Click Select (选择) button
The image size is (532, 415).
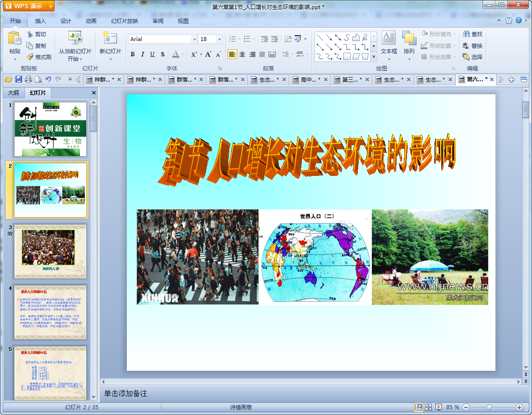472,57
